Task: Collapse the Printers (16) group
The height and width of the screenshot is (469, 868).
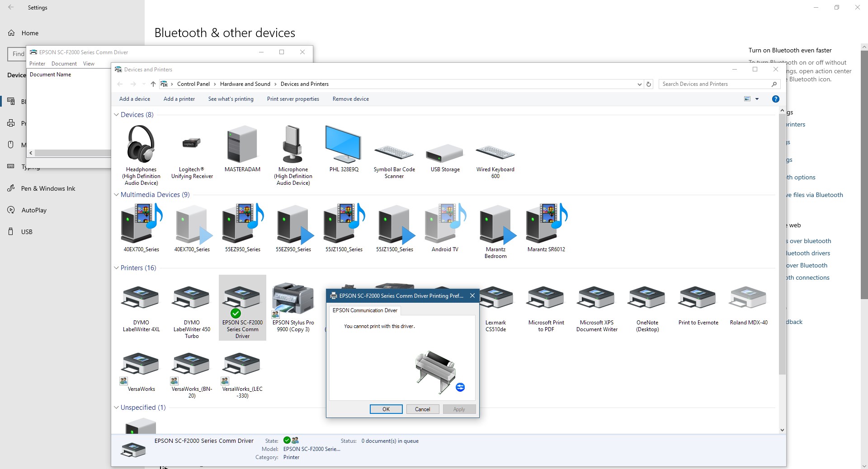Action: 117,268
